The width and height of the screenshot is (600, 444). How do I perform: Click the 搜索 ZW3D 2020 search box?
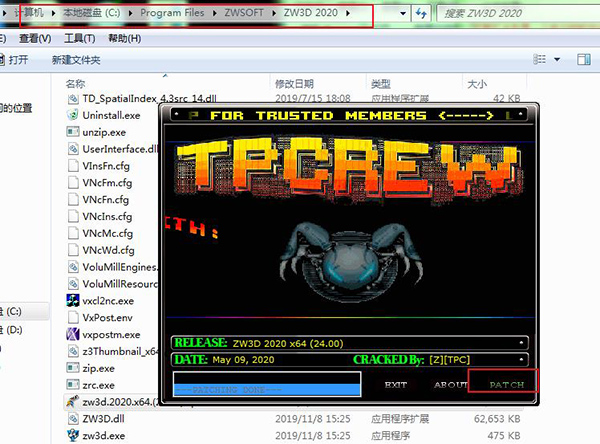point(518,13)
